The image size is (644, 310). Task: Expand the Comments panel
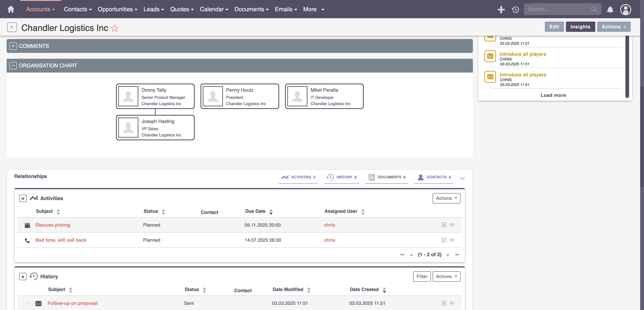[x=13, y=46]
